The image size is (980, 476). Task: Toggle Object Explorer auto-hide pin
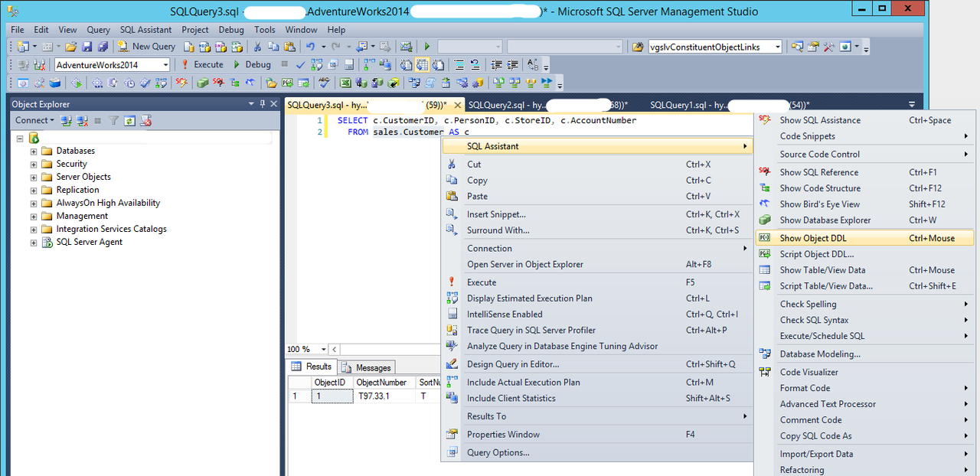(263, 104)
